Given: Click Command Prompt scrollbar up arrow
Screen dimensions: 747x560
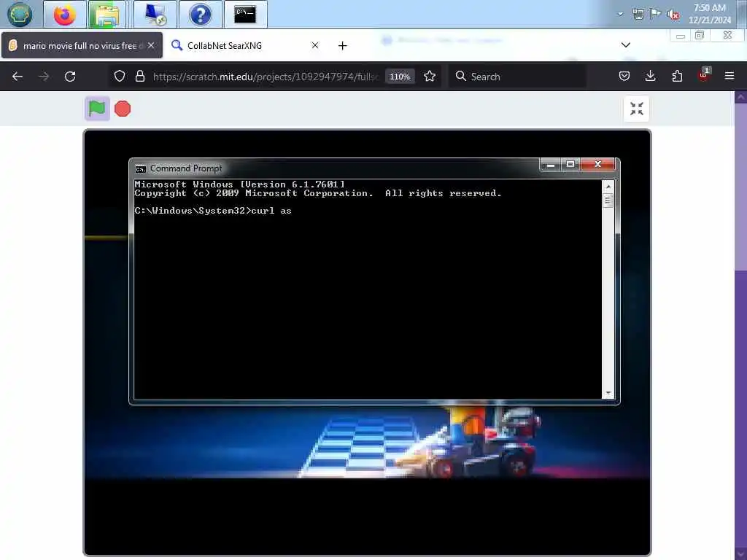Looking at the screenshot, I should 608,186.
